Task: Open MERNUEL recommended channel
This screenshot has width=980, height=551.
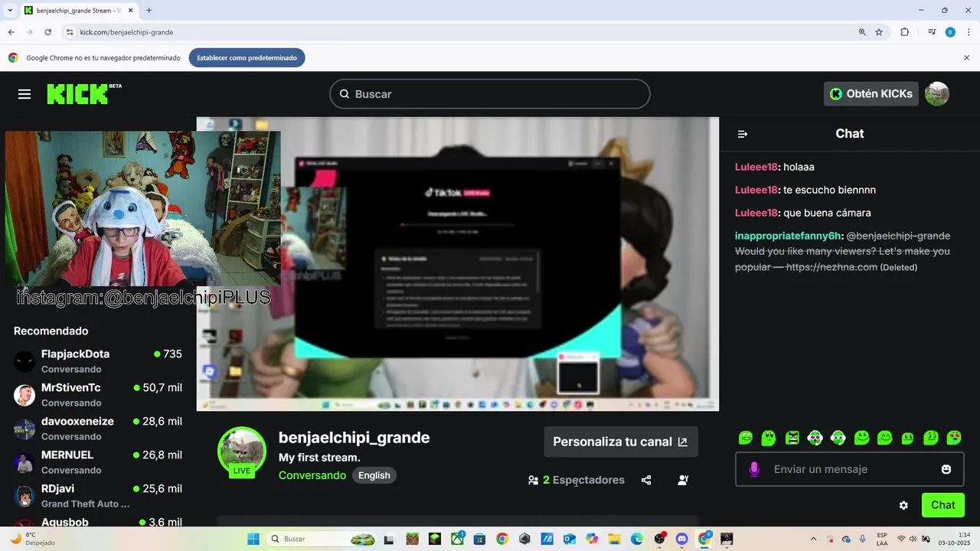Action: tap(98, 462)
